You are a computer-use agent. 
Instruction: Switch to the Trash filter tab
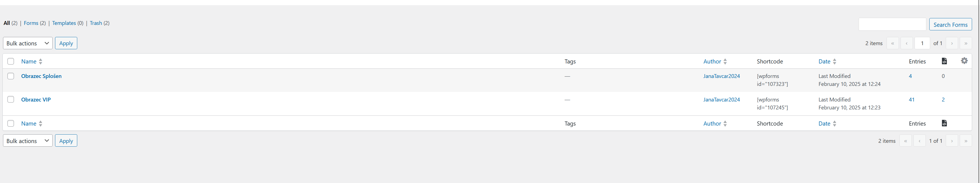96,23
